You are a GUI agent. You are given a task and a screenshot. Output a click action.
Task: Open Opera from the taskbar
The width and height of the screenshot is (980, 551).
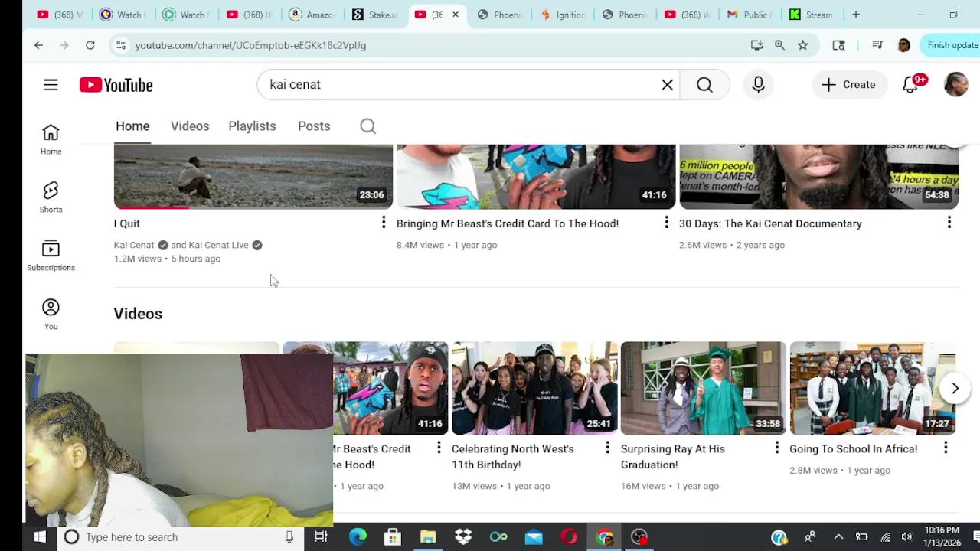point(569,537)
